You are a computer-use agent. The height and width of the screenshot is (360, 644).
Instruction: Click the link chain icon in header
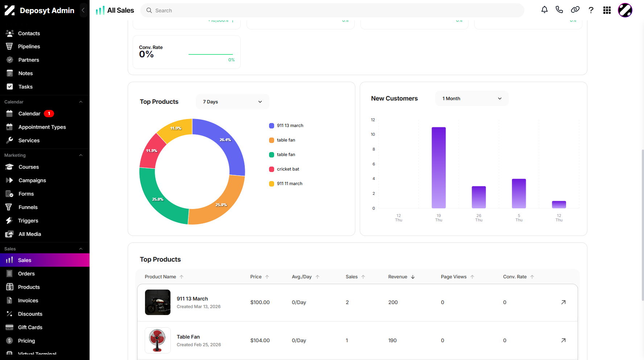pyautogui.click(x=575, y=10)
